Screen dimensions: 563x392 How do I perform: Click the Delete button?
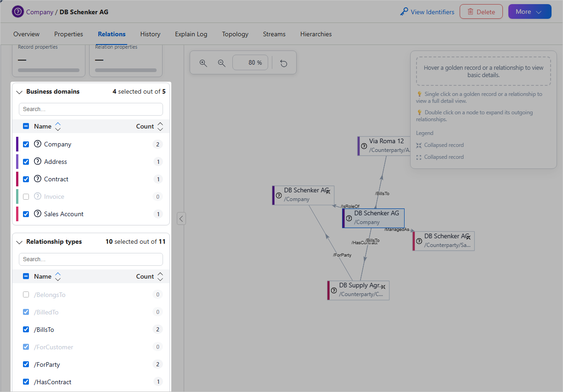(481, 12)
